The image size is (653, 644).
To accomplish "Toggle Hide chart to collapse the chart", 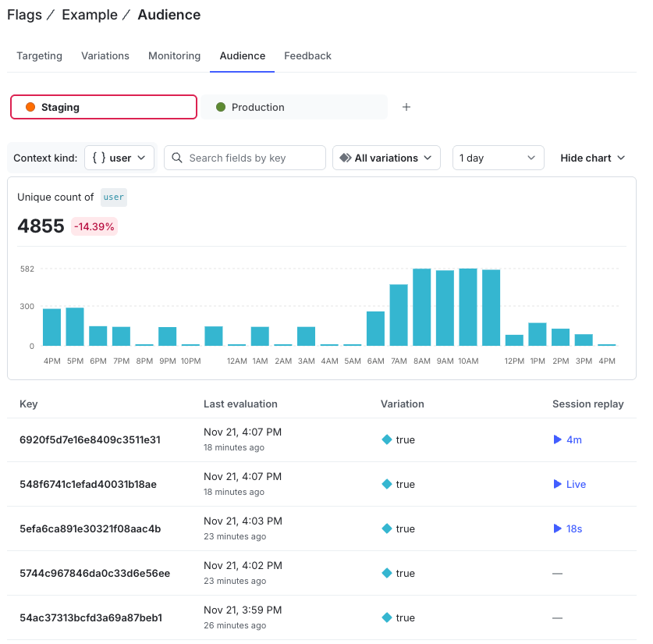I will coord(591,158).
